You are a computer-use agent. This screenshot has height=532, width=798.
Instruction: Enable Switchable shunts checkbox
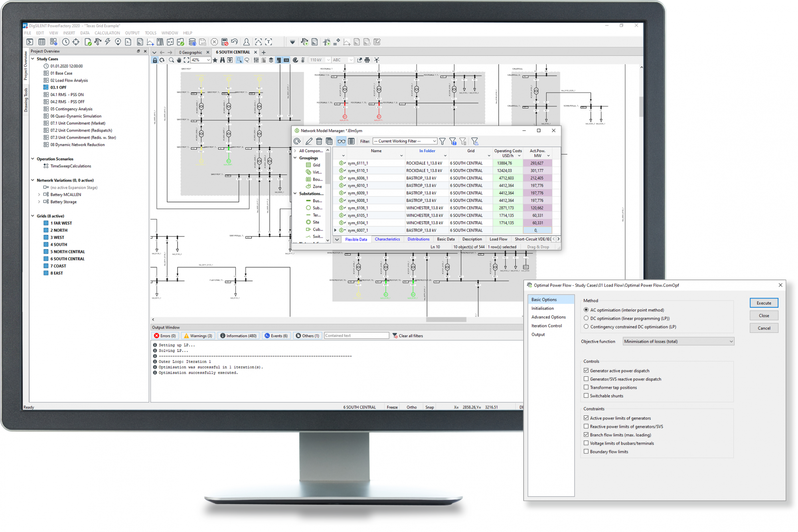click(586, 396)
